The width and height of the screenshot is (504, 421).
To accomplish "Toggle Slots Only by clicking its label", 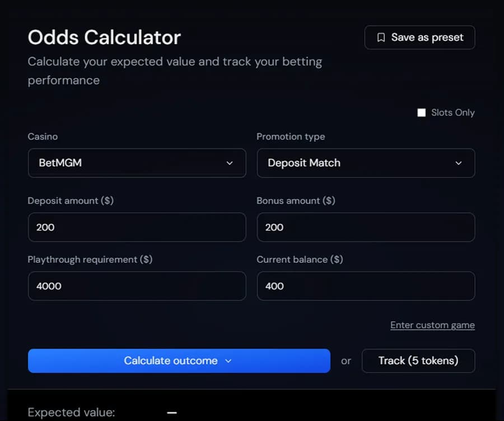I will [x=451, y=112].
